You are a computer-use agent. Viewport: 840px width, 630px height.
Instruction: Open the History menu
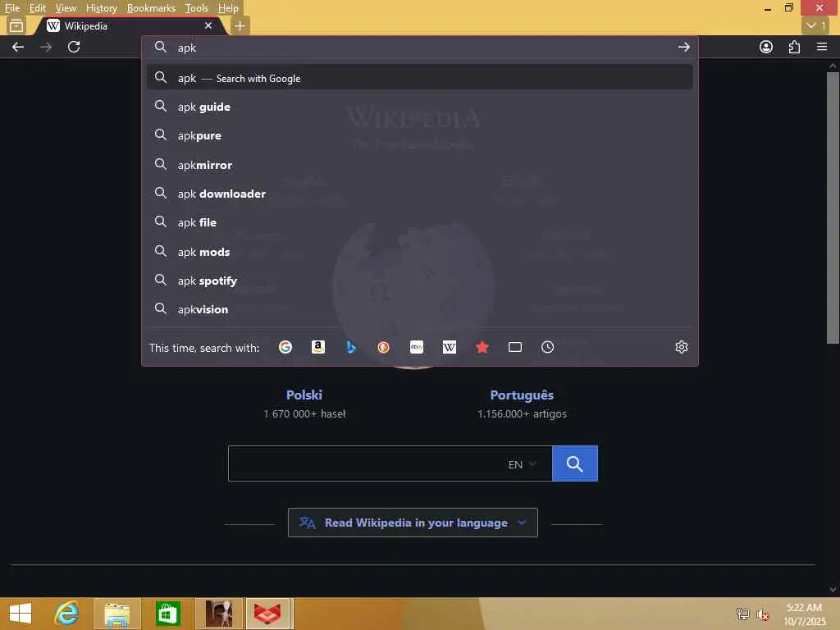102,8
